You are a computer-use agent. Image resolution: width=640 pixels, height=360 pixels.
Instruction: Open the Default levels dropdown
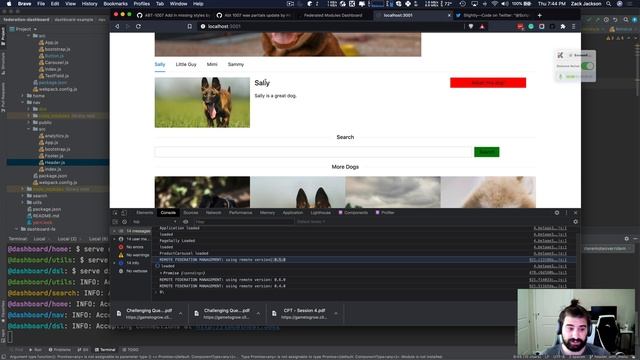[311, 222]
